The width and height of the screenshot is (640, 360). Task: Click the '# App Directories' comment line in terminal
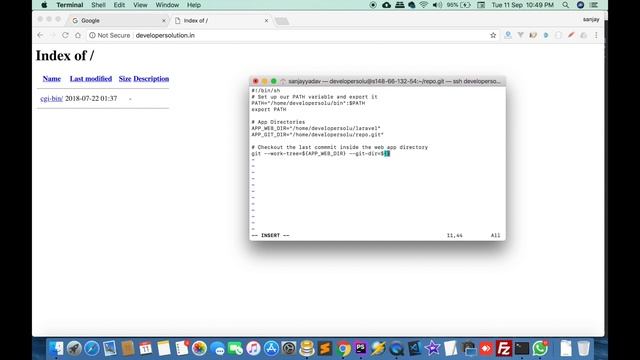tap(278, 122)
